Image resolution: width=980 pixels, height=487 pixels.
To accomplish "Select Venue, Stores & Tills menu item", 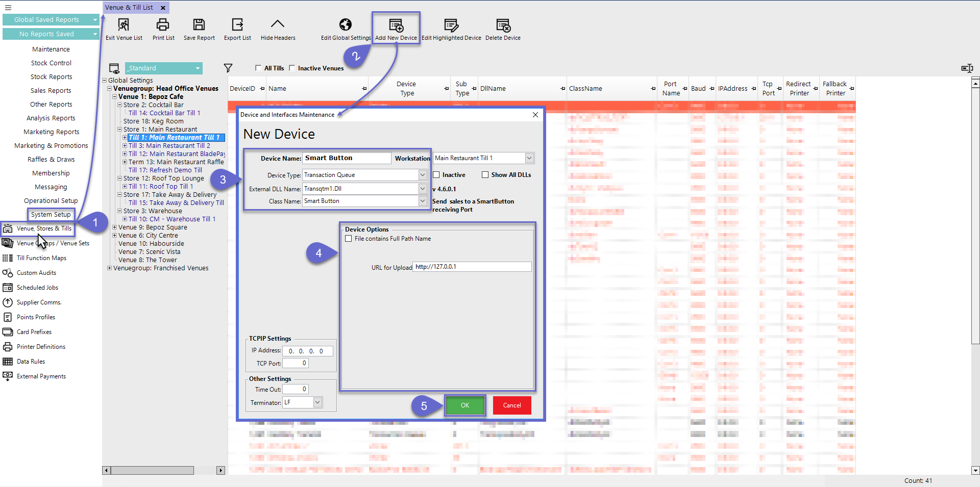I will [44, 228].
